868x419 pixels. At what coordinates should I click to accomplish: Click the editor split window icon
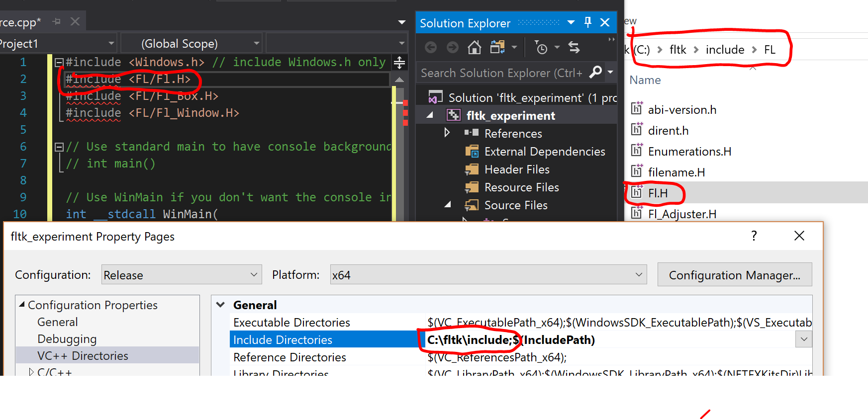tap(399, 63)
